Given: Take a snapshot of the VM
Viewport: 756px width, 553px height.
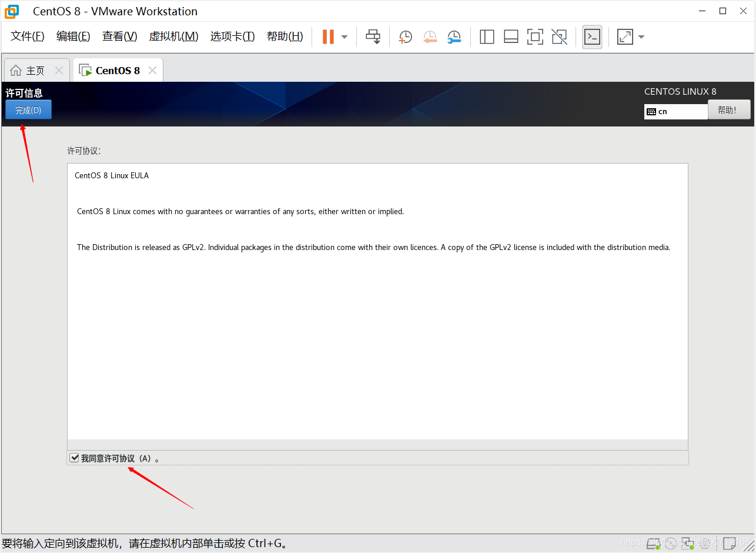Looking at the screenshot, I should pos(405,37).
